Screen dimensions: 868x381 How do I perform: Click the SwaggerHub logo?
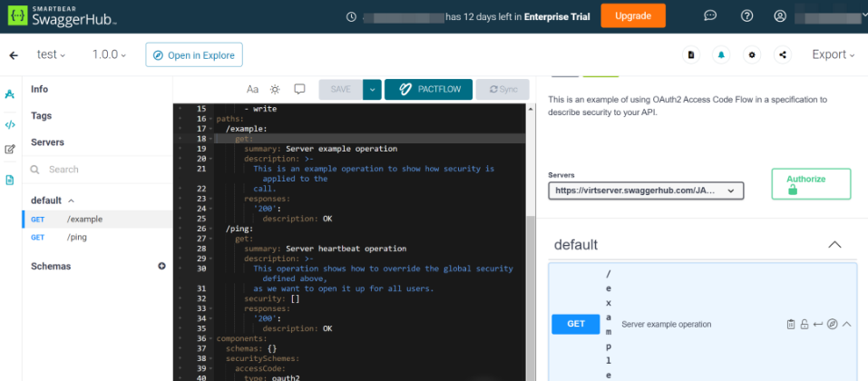62,16
